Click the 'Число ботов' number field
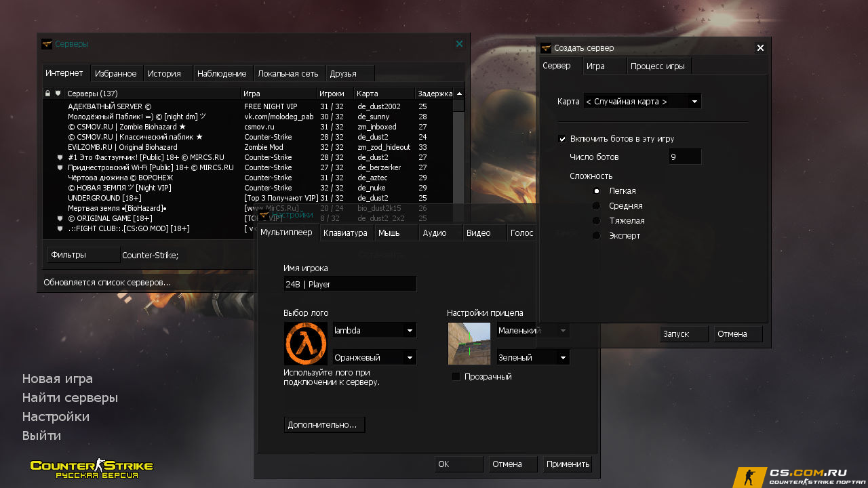 [685, 157]
